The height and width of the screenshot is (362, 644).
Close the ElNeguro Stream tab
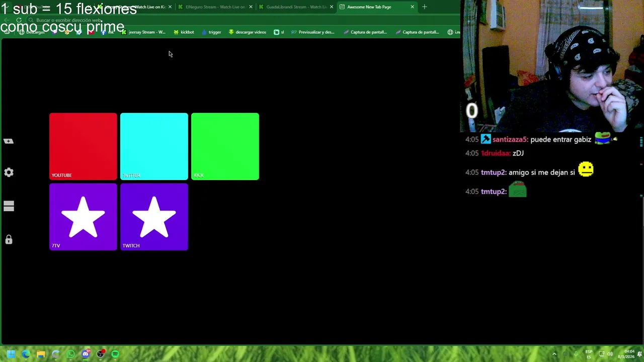[251, 7]
